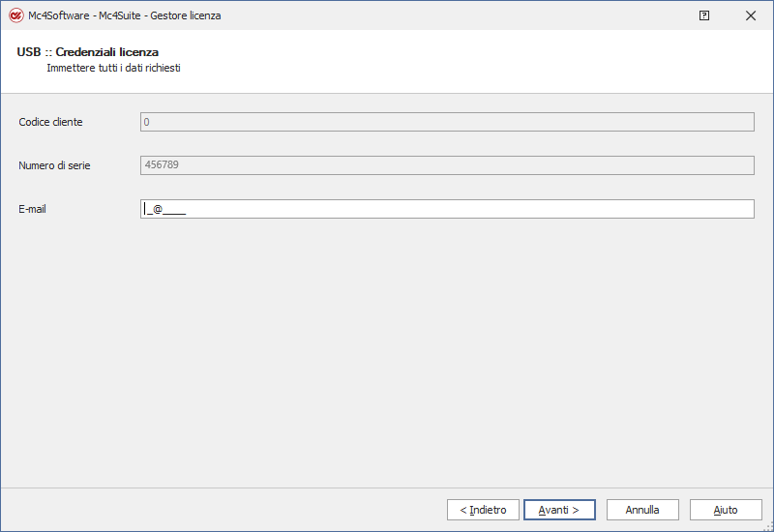Viewport: 774px width, 532px height.
Task: Open the question mark help icon in title bar
Action: (704, 15)
